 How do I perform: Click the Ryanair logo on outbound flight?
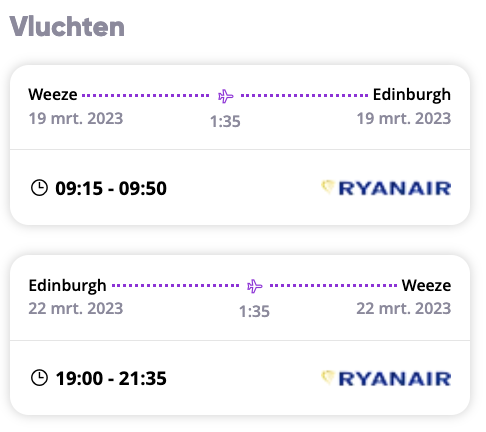pos(386,188)
